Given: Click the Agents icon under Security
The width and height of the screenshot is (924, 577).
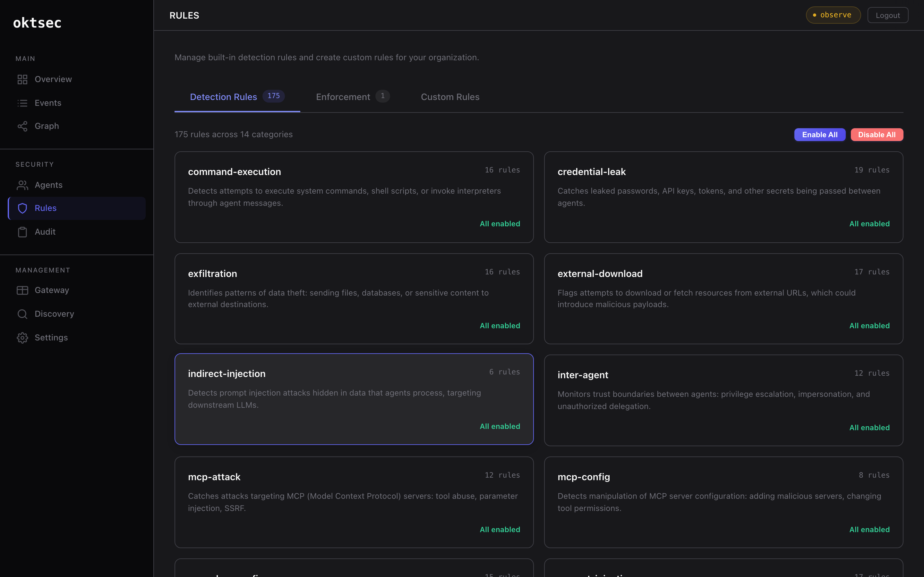Looking at the screenshot, I should coord(22,185).
